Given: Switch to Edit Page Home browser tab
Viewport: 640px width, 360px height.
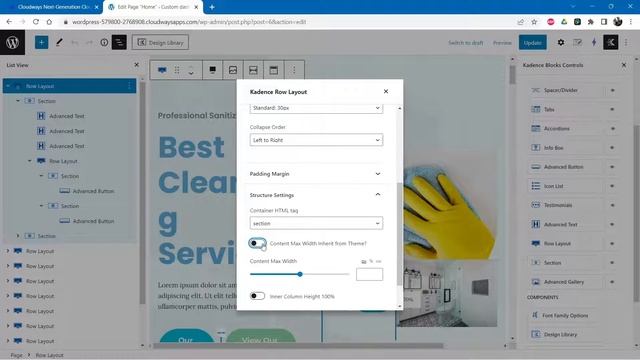Looking at the screenshot, I should 153,7.
